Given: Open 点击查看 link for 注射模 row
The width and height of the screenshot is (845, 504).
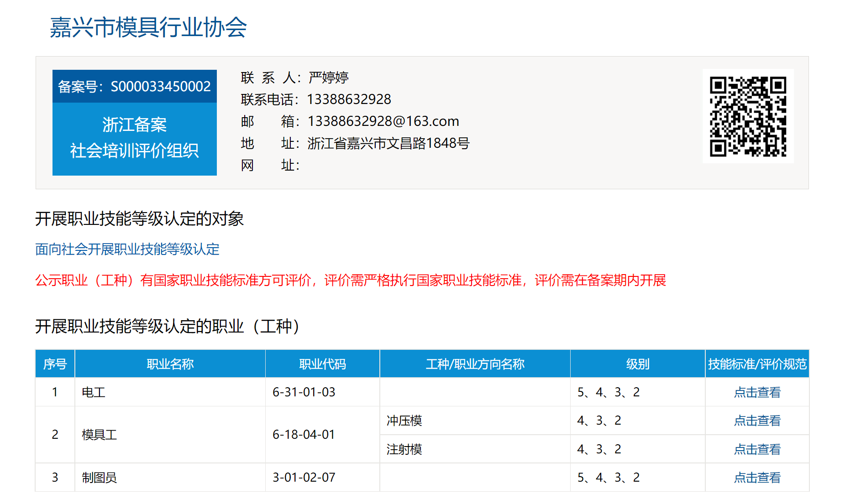Looking at the screenshot, I should [x=757, y=449].
